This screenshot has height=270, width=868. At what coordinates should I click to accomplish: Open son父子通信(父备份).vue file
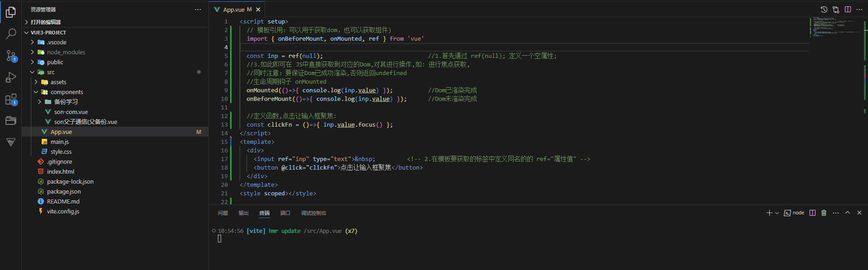tap(115, 122)
